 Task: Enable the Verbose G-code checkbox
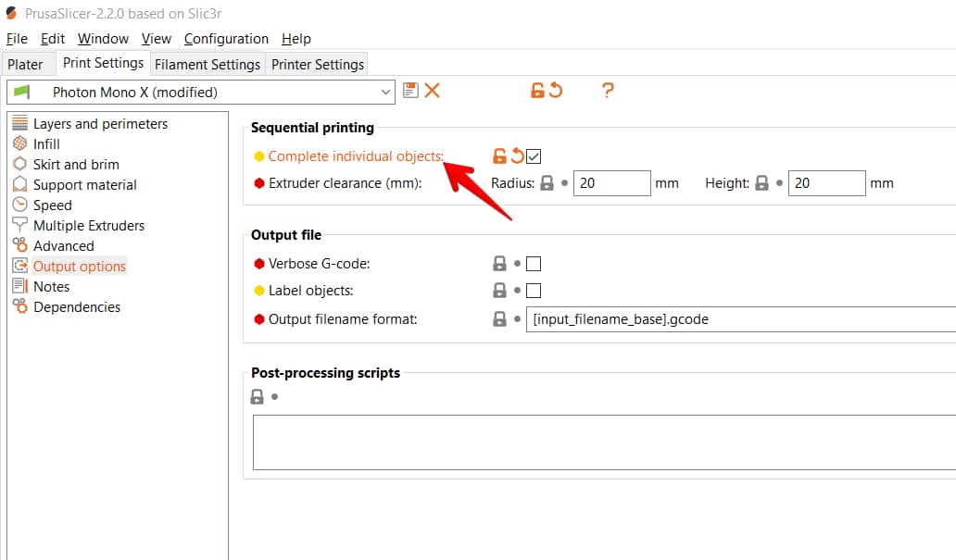point(534,263)
